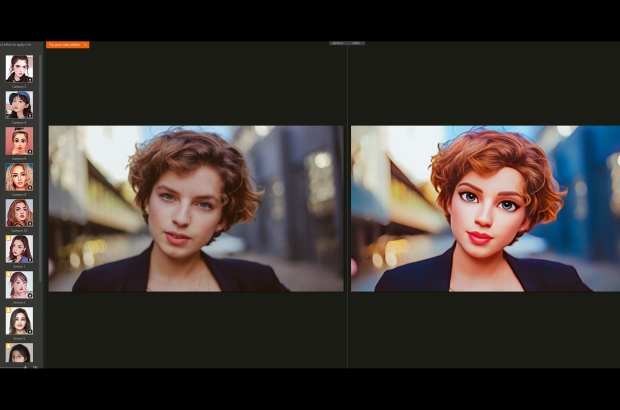This screenshot has height=410, width=620.
Task: Switch to the Before view tab
Action: coord(338,43)
